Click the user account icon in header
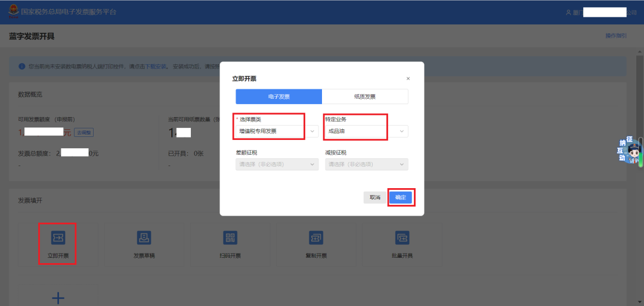Image resolution: width=644 pixels, height=306 pixels. click(568, 13)
